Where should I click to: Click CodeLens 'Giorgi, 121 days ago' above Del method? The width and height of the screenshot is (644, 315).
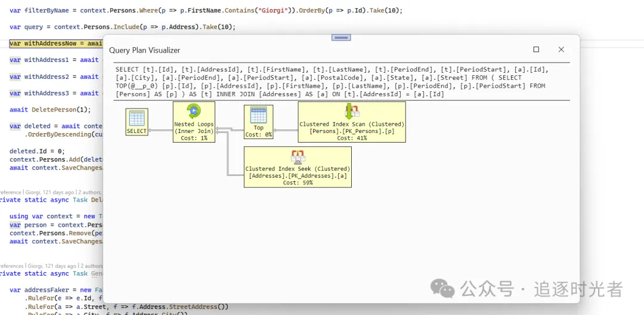(x=51, y=192)
